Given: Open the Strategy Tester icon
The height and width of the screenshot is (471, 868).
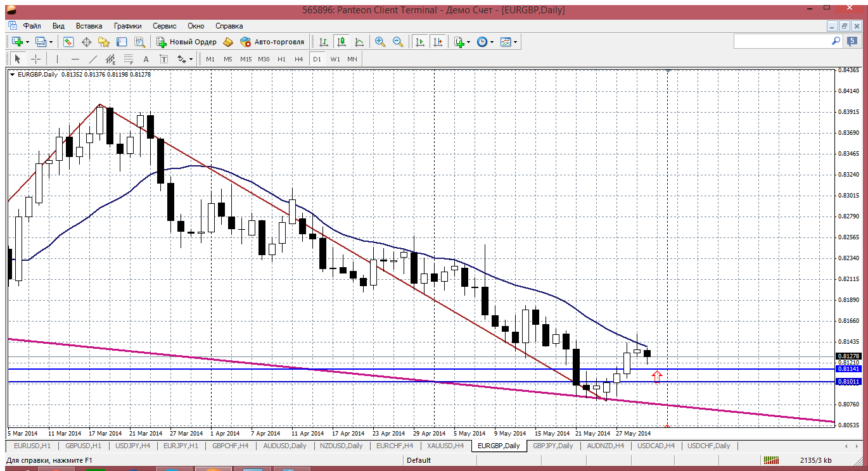Looking at the screenshot, I should point(139,42).
